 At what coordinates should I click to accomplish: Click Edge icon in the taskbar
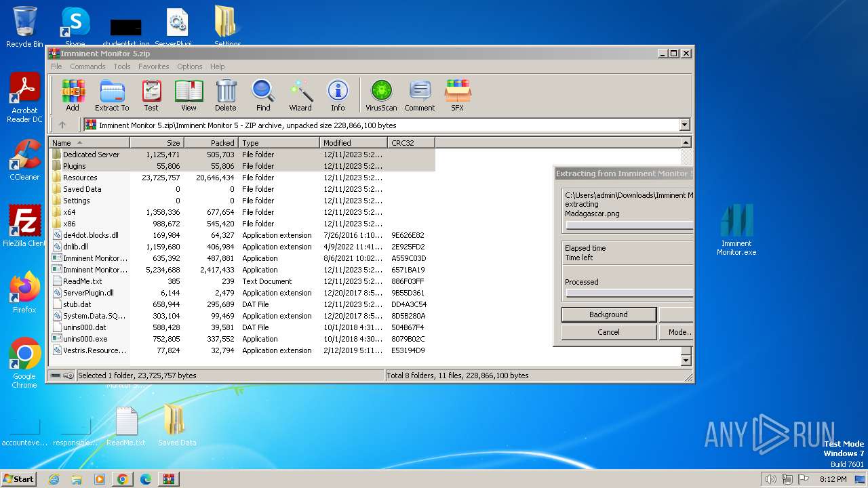145,479
